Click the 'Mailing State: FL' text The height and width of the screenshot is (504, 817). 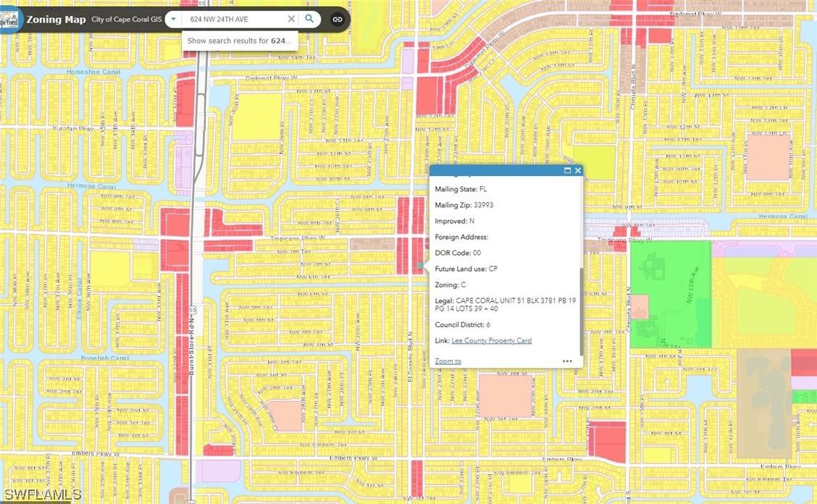coord(461,189)
